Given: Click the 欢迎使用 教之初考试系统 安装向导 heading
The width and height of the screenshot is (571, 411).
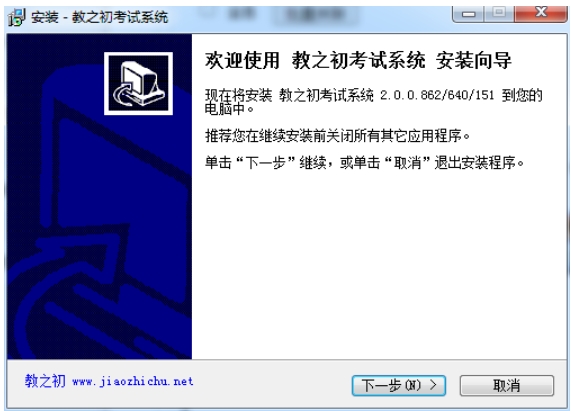Looking at the screenshot, I should point(358,60).
